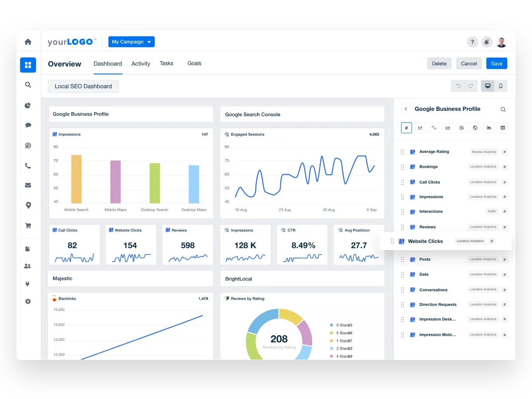Click the notification bell icon

(487, 42)
